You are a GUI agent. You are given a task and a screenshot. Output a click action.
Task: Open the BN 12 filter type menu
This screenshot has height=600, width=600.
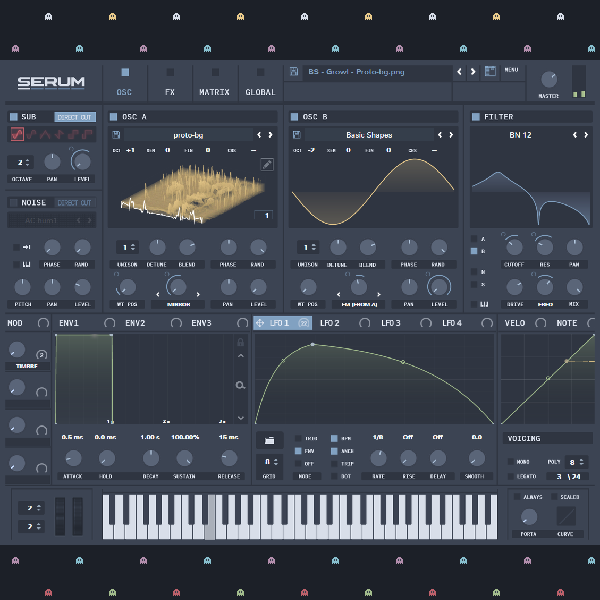(520, 135)
